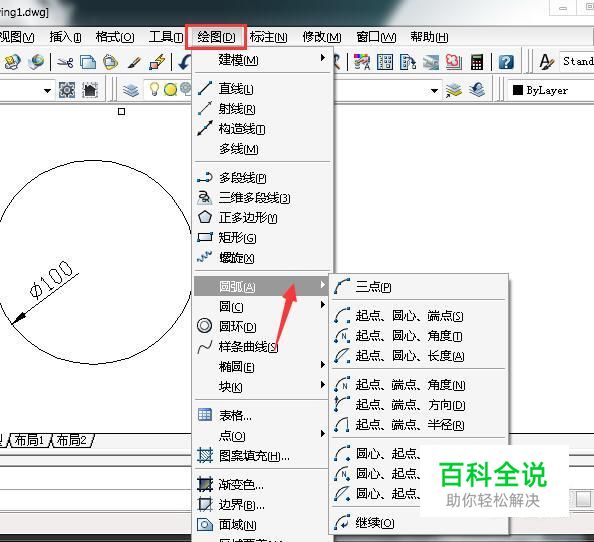Choose 射线(R) ray command
This screenshot has width=594, height=542.
tap(262, 109)
